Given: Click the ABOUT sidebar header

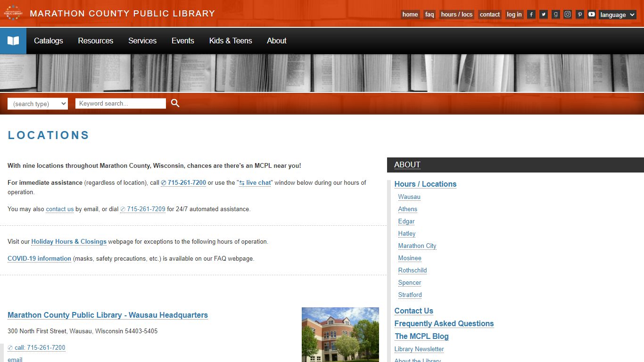Looking at the screenshot, I should click(407, 165).
